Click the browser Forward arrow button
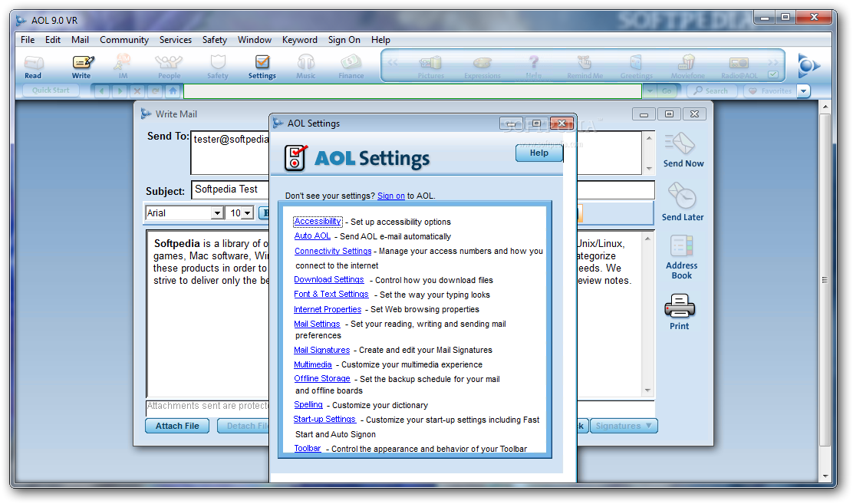Image resolution: width=853 pixels, height=504 pixels. point(120,91)
